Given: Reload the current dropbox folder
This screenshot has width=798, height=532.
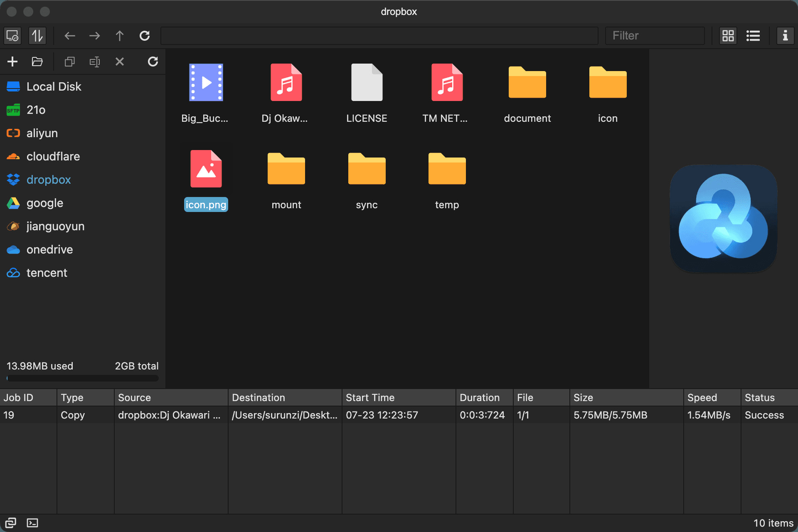Looking at the screenshot, I should tap(145, 36).
